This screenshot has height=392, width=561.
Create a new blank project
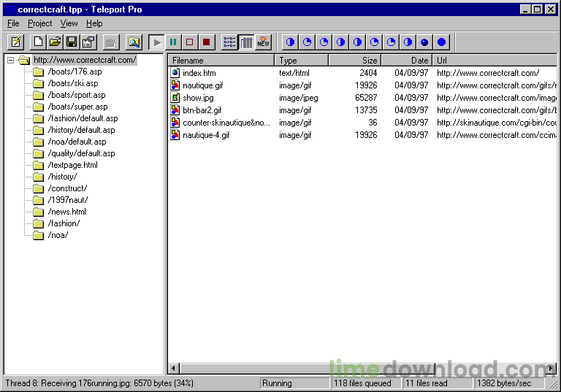click(x=38, y=42)
